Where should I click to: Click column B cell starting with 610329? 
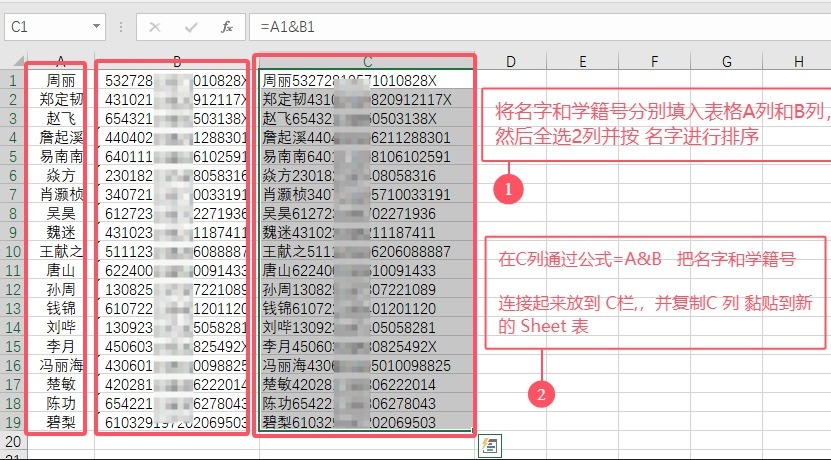pyautogui.click(x=176, y=422)
